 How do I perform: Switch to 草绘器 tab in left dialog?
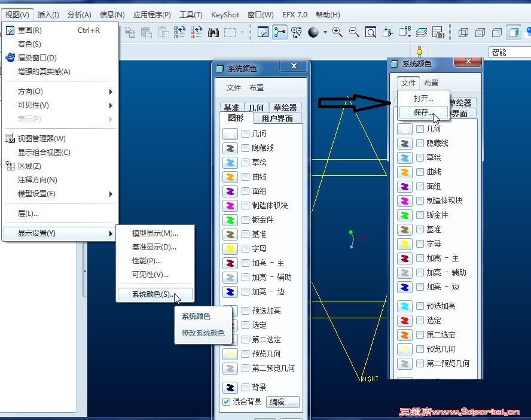pos(285,108)
